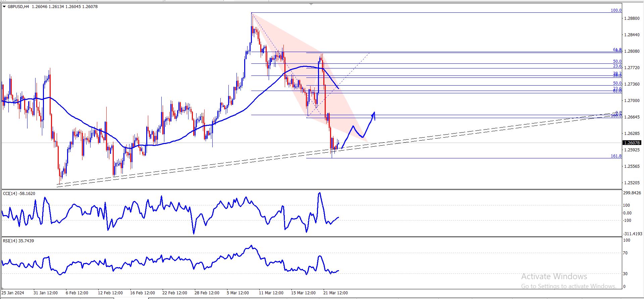The width and height of the screenshot is (644, 299).
Task: Click the 1.28440 price scale value
Action: (632, 35)
